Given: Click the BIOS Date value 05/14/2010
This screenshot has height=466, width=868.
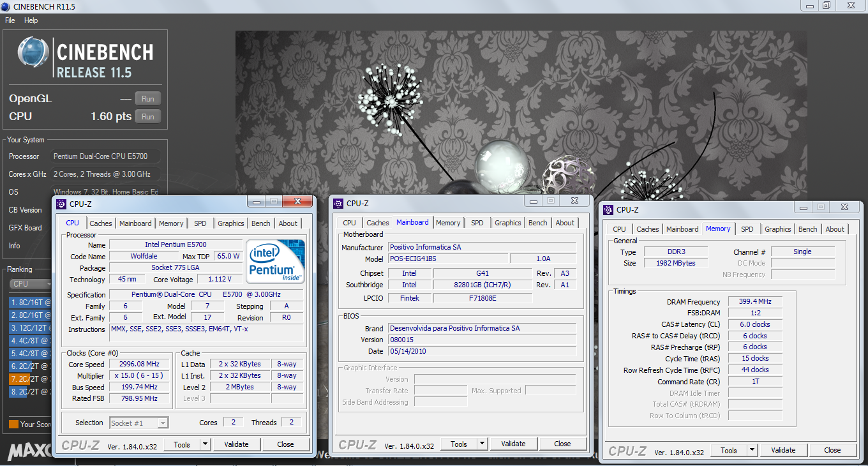Looking at the screenshot, I should point(482,351).
